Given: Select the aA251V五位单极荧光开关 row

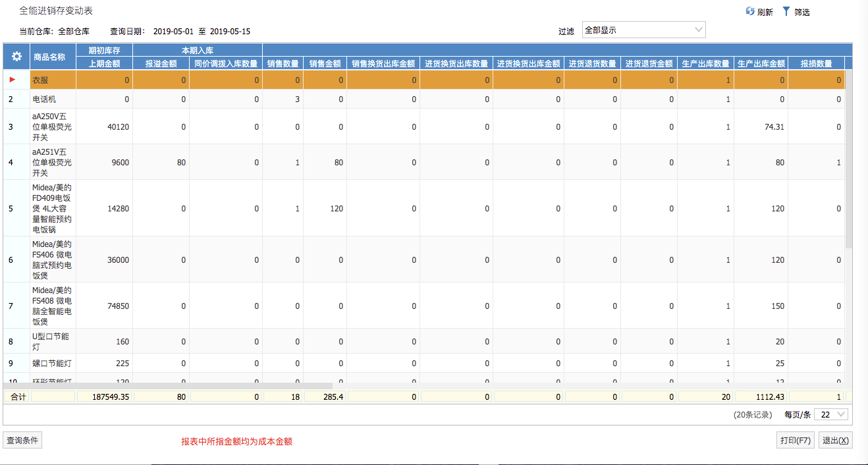Looking at the screenshot, I should (x=424, y=162).
